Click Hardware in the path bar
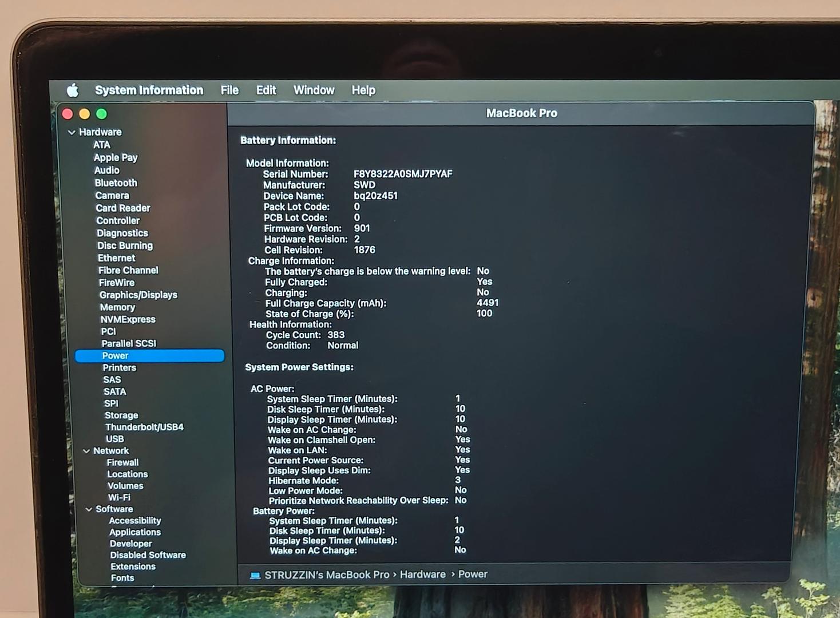Viewport: 840px width, 618px height. pyautogui.click(x=423, y=575)
